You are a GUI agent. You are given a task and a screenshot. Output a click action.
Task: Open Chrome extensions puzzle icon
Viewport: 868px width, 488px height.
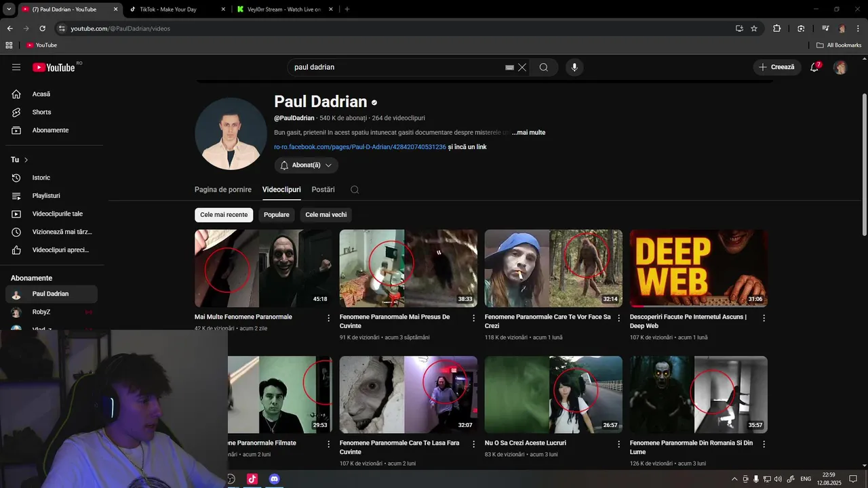coord(777,28)
